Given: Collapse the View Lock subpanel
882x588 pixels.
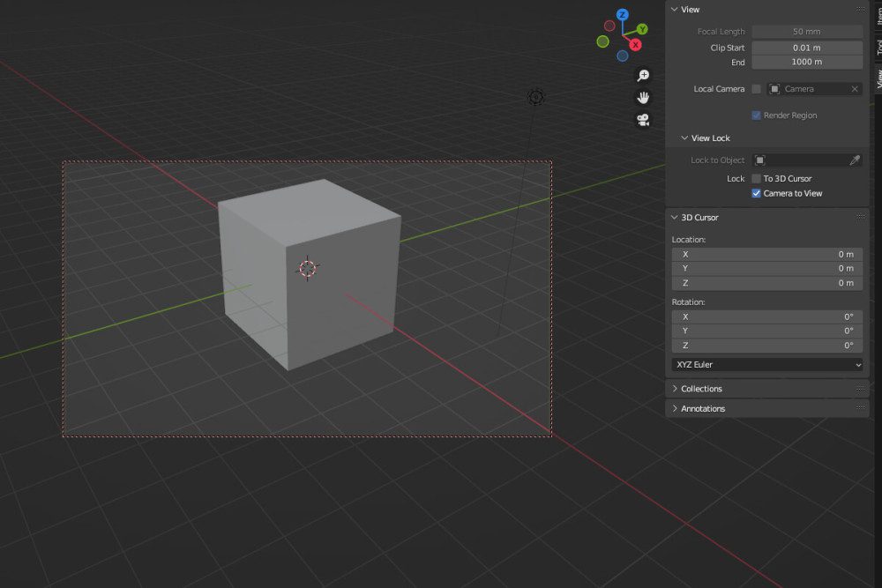Looking at the screenshot, I should coord(684,138).
